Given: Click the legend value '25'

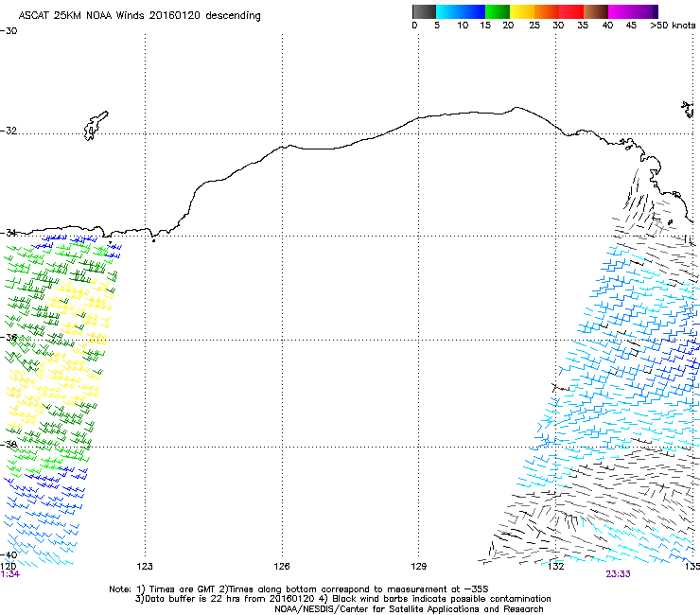Looking at the screenshot, I should pyautogui.click(x=534, y=26).
